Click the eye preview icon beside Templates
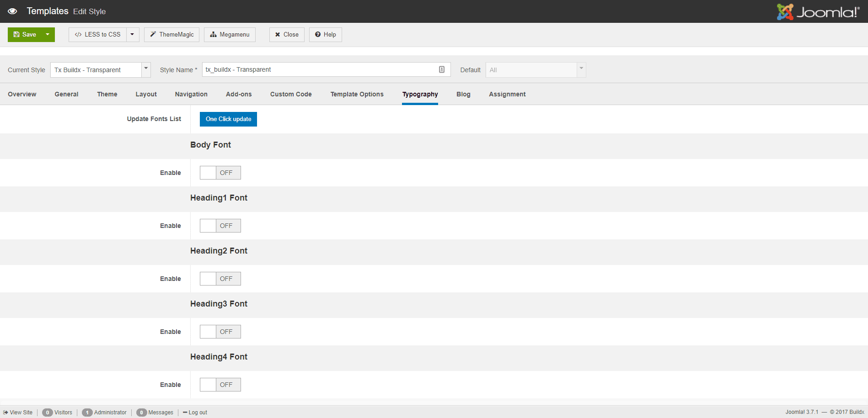This screenshot has width=868, height=418. click(12, 11)
